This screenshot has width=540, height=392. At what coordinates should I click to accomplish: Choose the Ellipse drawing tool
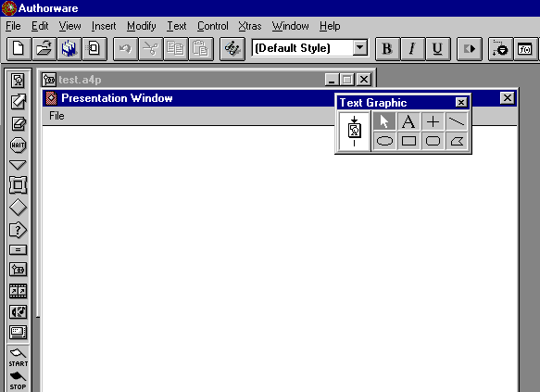click(384, 141)
